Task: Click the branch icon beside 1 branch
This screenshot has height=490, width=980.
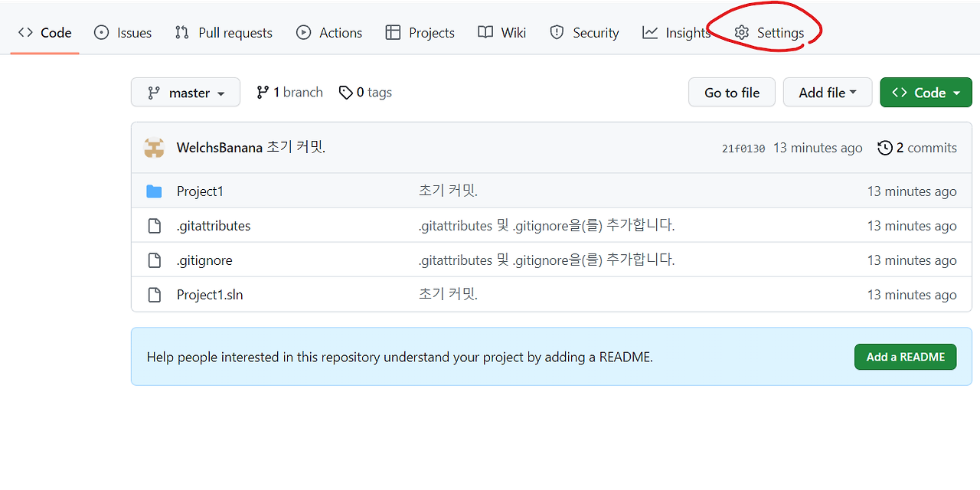Action: point(263,93)
